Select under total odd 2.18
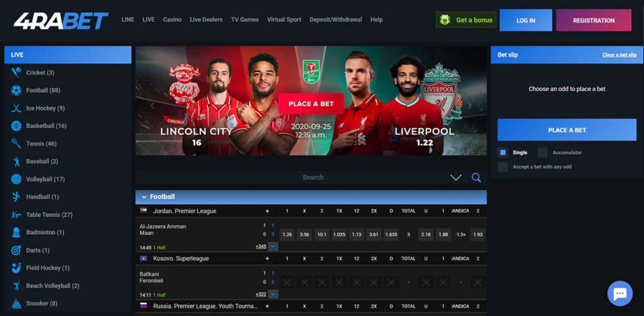Viewport: 644px width, 316px height. click(426, 235)
